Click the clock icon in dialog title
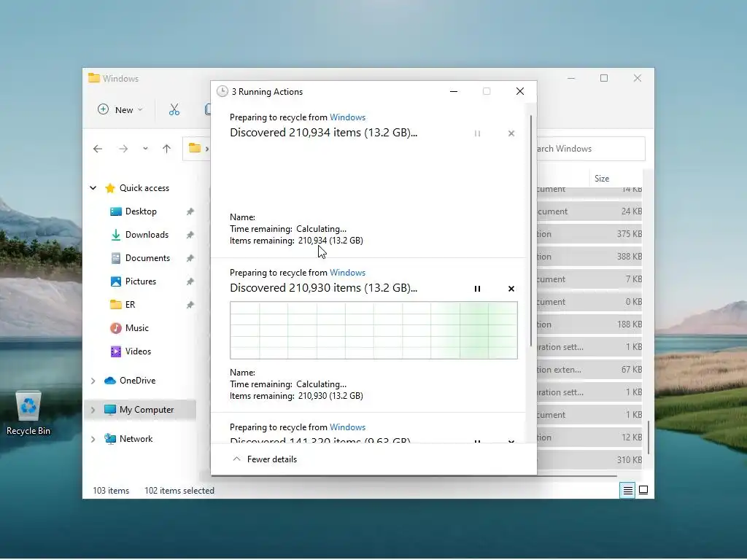The width and height of the screenshot is (747, 560). click(x=222, y=91)
